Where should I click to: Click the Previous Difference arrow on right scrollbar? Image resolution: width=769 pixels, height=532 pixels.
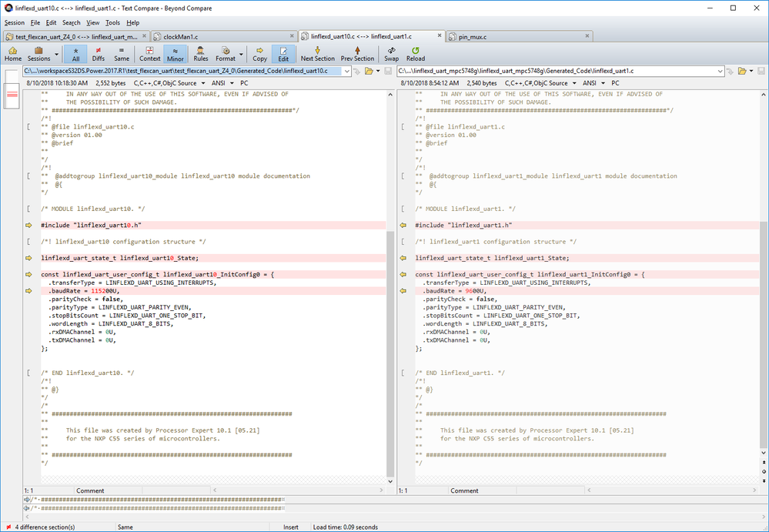coord(764,463)
